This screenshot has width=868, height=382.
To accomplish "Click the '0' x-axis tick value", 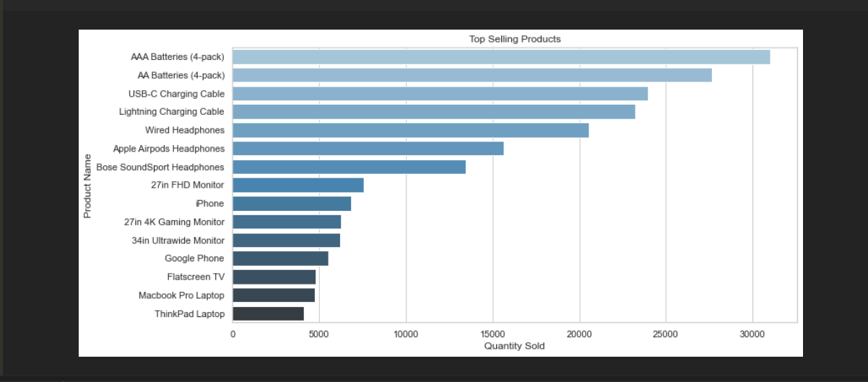I will click(x=233, y=334).
